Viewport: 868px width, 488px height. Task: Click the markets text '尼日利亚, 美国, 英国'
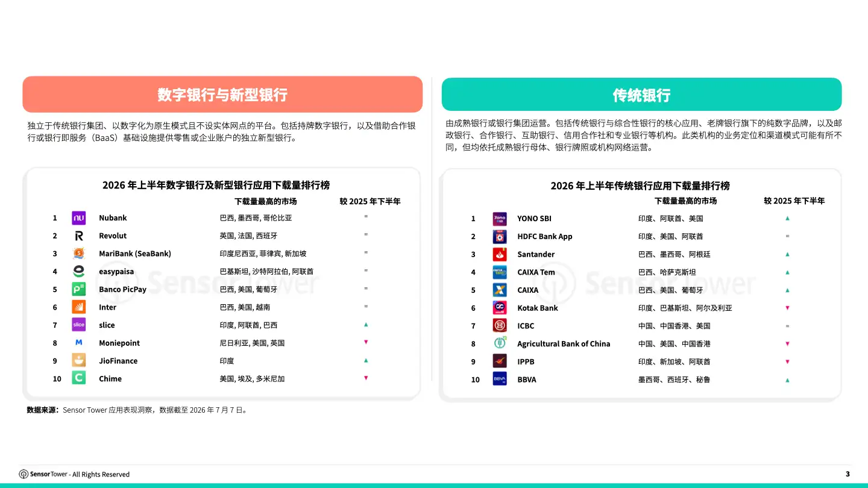point(252,343)
